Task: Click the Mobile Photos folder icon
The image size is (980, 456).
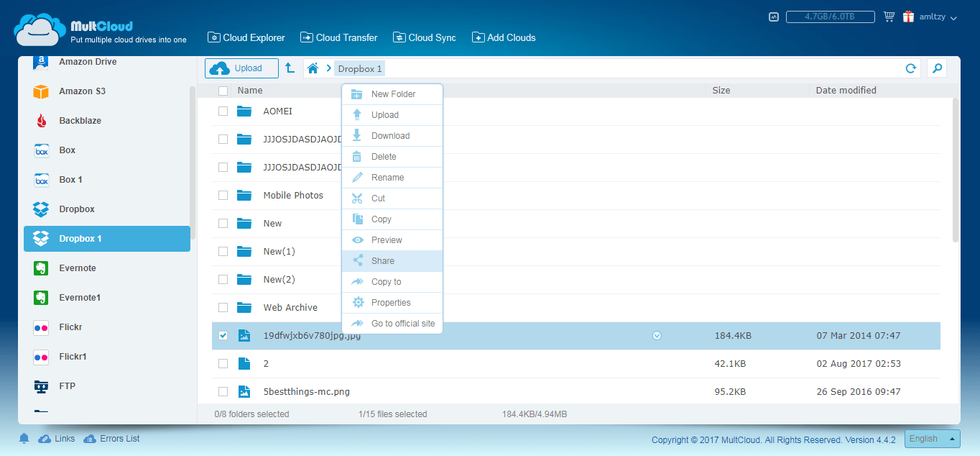Action: click(245, 196)
